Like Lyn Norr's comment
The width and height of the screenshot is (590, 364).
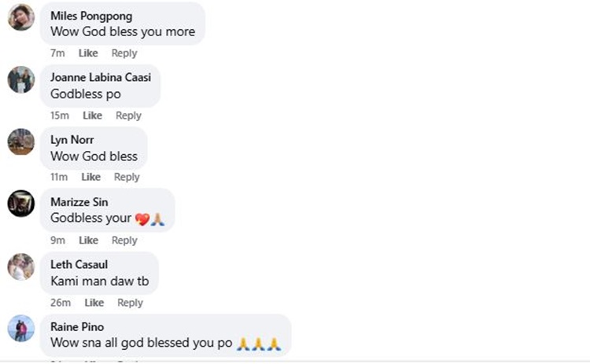91,178
